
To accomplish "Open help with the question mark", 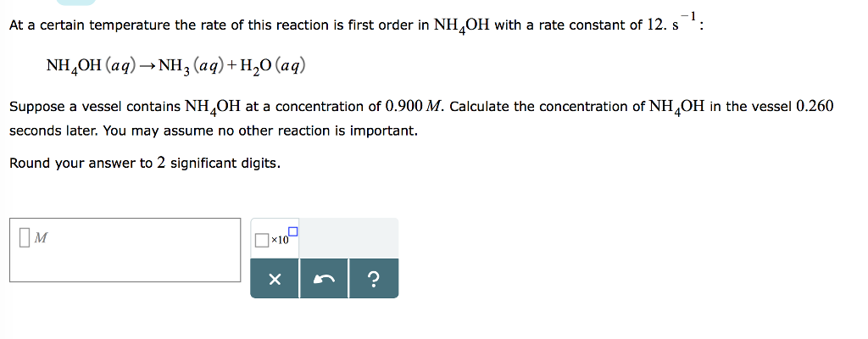I will tap(373, 280).
